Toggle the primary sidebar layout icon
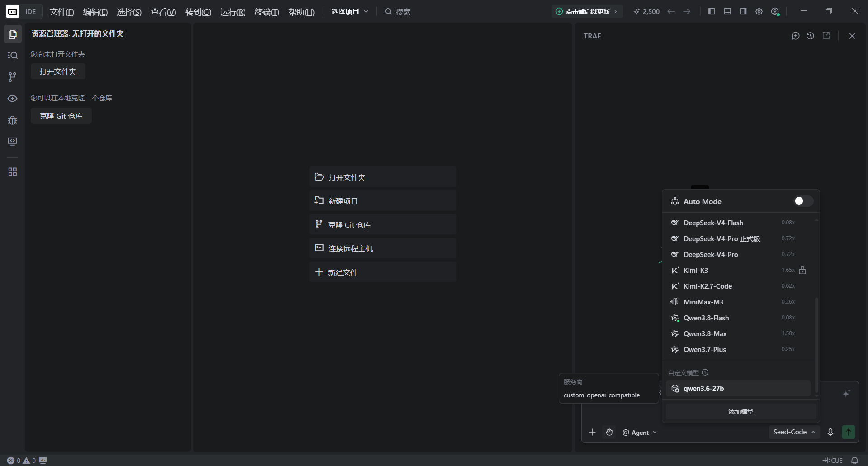Viewport: 868px width, 466px height. tap(712, 11)
